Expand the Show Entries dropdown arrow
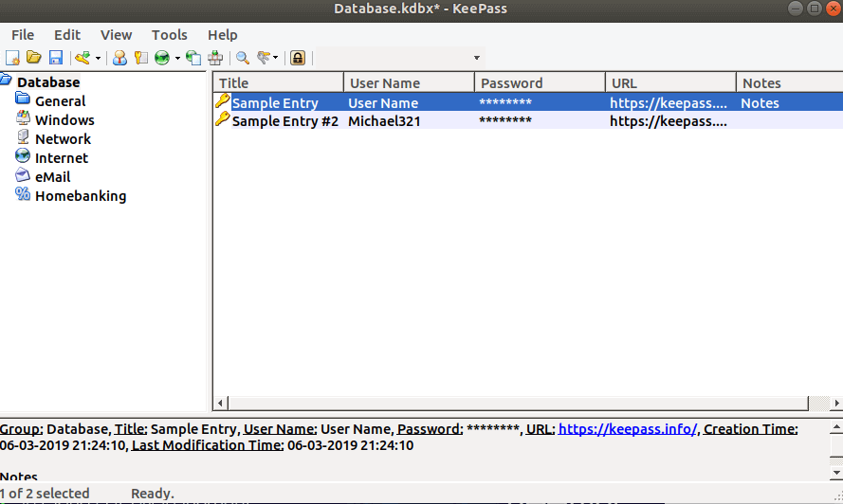Screen dimensions: 843x504 coord(275,58)
